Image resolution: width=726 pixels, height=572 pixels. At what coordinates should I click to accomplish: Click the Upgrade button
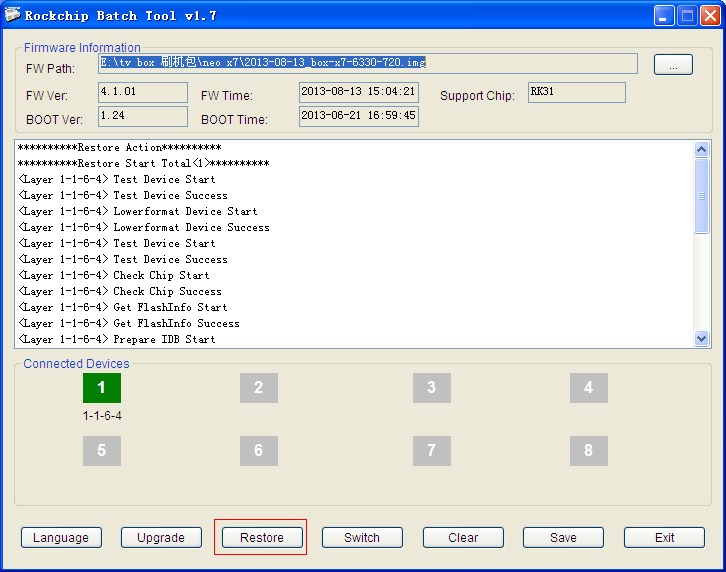(161, 537)
